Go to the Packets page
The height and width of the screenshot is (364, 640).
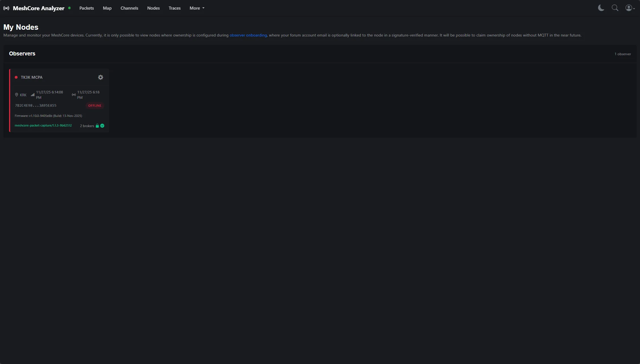point(86,8)
